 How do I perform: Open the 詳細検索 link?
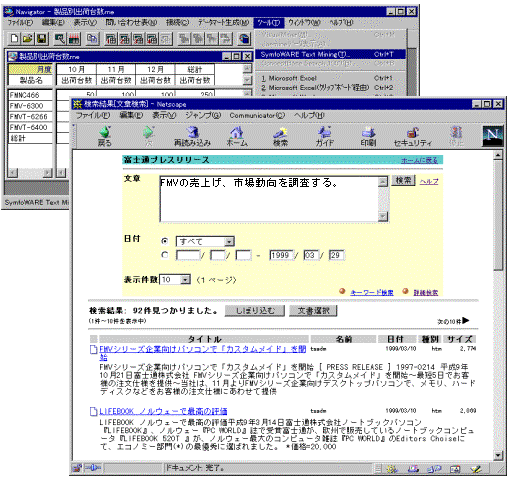tap(426, 292)
